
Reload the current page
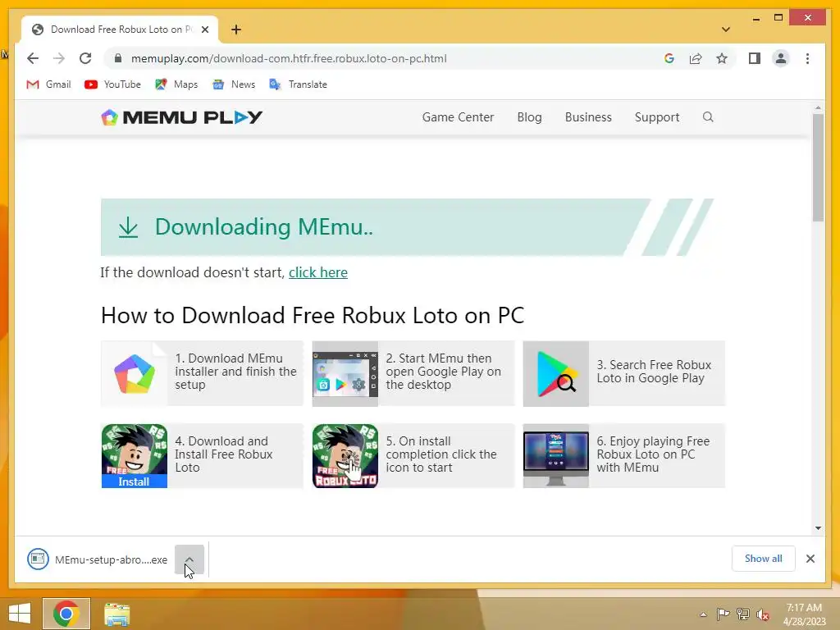click(x=85, y=58)
